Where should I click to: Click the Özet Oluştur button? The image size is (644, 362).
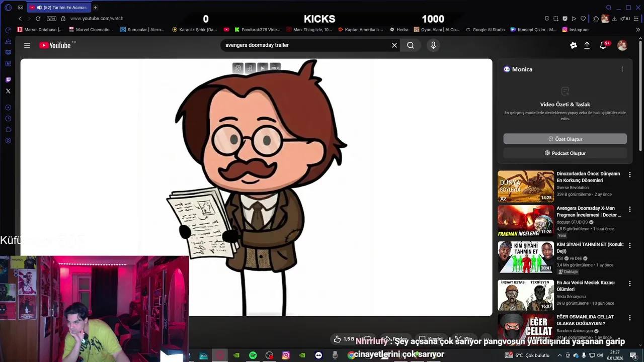[565, 139]
